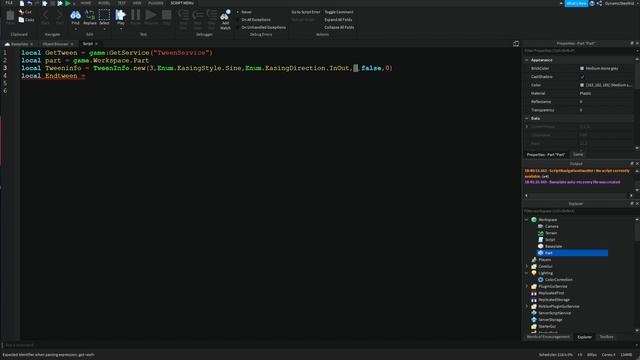Open the Replace tool in ribbon
This screenshot has height=360, width=640.
[x=90, y=18]
